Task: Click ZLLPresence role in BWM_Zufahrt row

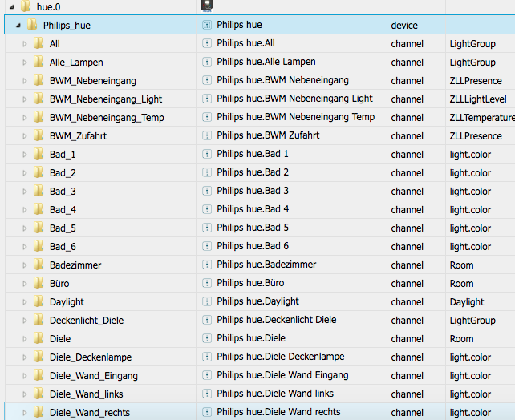Action: pos(476,135)
